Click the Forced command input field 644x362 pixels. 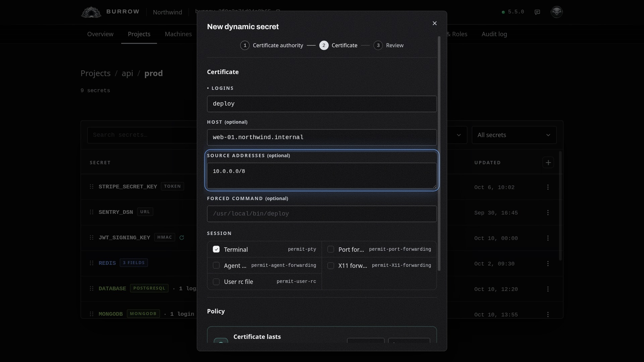click(x=322, y=214)
